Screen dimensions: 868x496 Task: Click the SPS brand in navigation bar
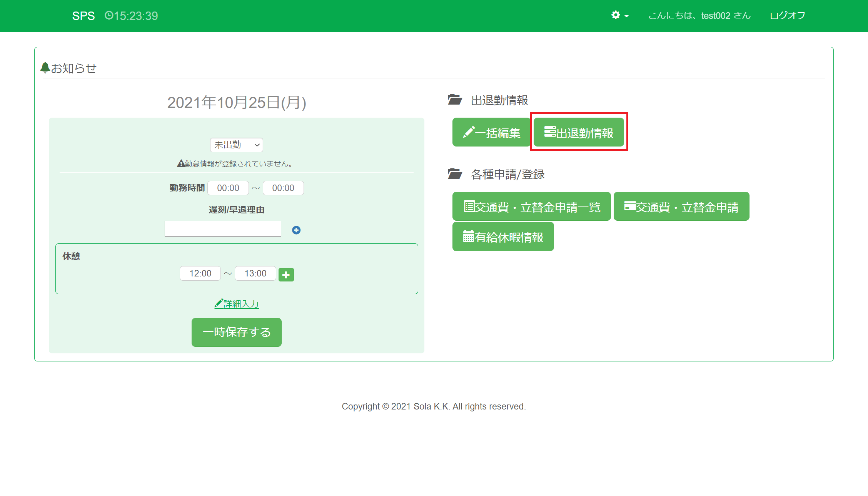pyautogui.click(x=83, y=16)
